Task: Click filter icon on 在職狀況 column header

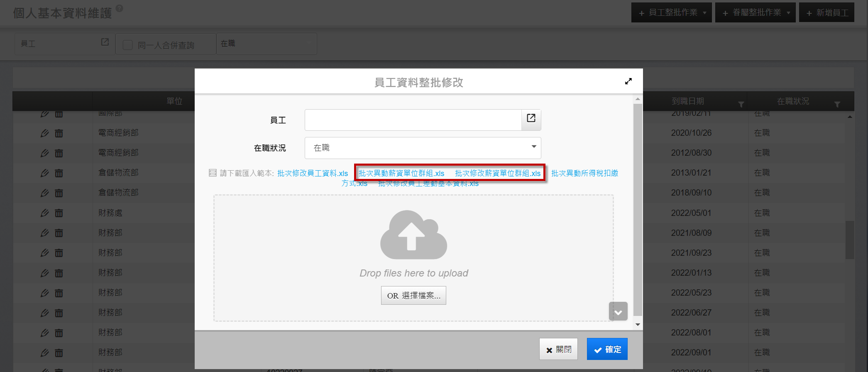Action: pyautogui.click(x=837, y=104)
